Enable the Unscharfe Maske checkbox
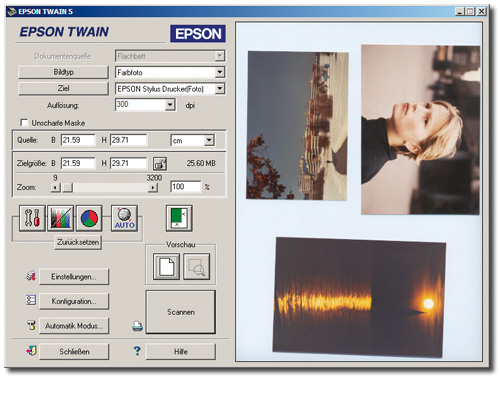Image resolution: width=500 pixels, height=402 pixels. 24,123
